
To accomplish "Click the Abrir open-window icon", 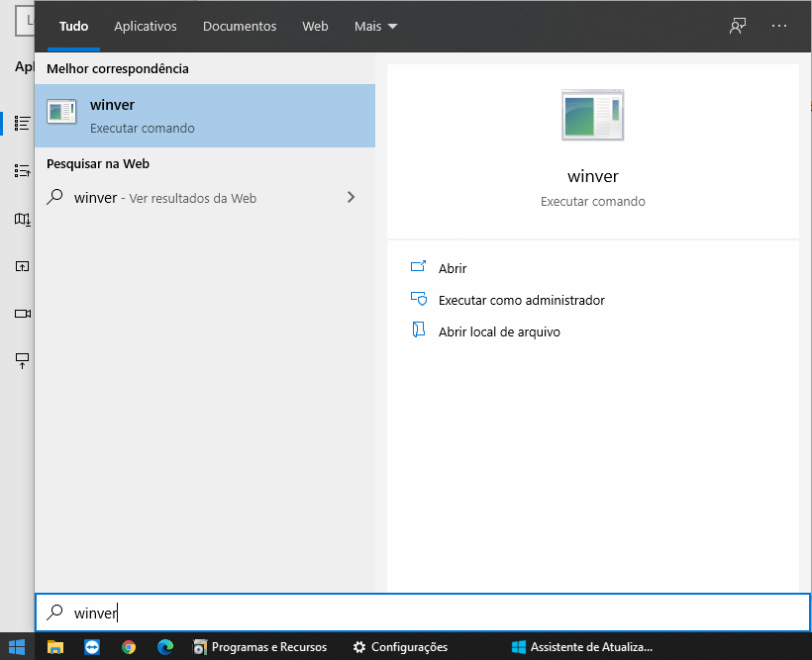I will (419, 266).
